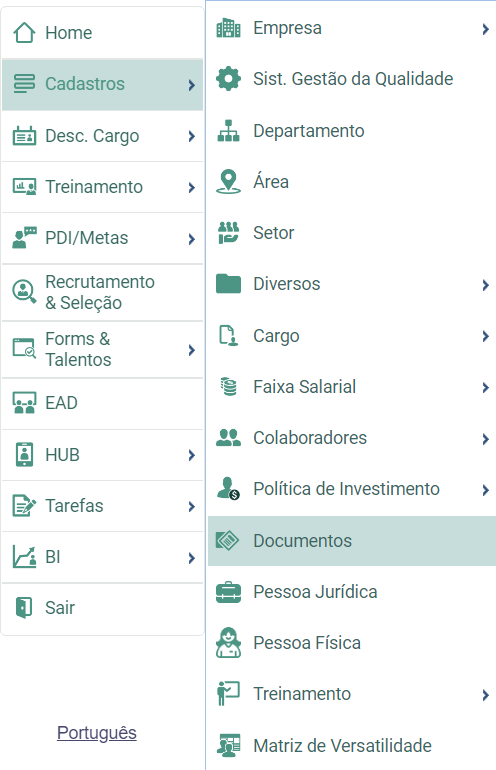This screenshot has height=770, width=496.
Task: Click the Português language link
Action: pyautogui.click(x=97, y=733)
